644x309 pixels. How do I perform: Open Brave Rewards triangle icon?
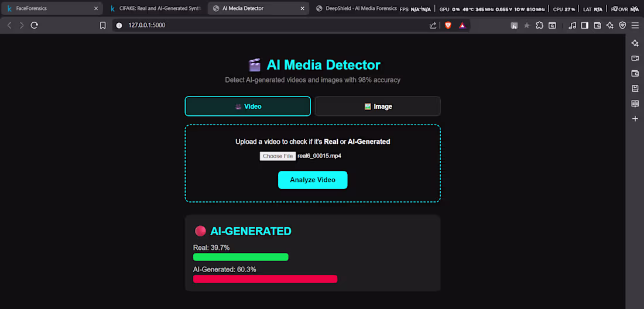point(463,25)
